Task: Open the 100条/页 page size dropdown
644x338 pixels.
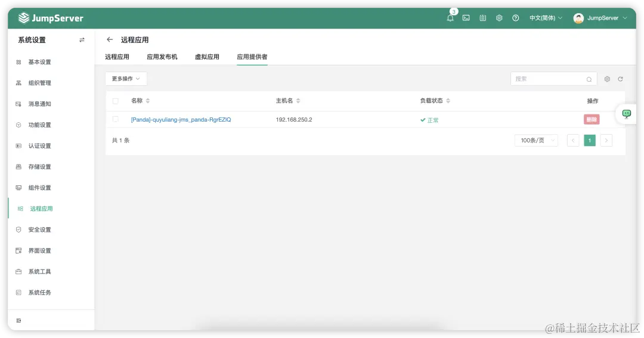Action: [x=537, y=141]
